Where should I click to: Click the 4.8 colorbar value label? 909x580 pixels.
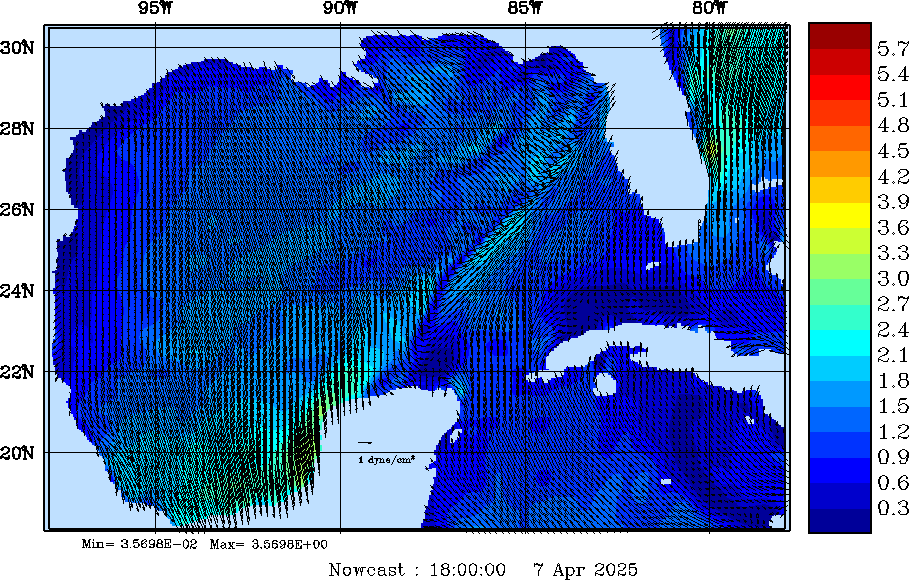[893, 125]
